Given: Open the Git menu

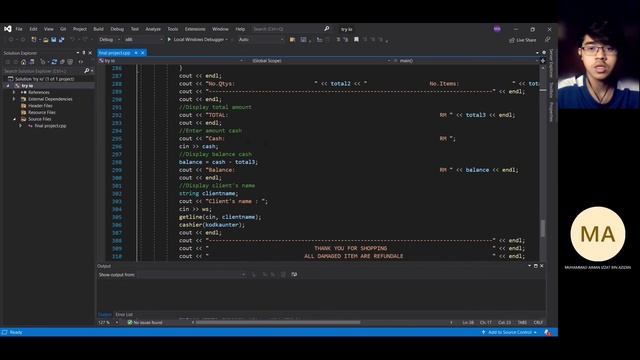Looking at the screenshot, I should 63,29.
